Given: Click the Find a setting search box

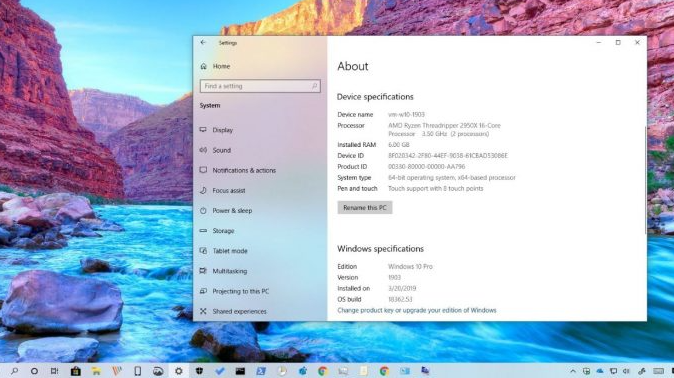Looking at the screenshot, I should coord(260,86).
